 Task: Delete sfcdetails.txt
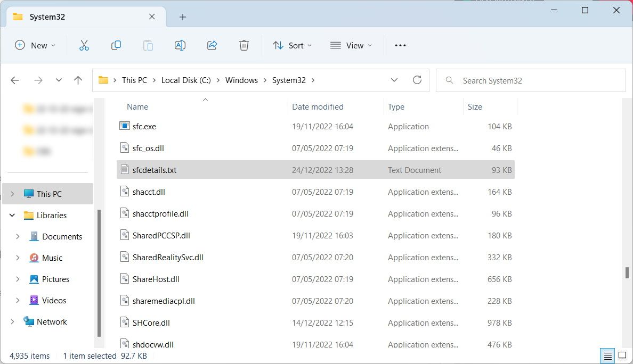click(244, 45)
